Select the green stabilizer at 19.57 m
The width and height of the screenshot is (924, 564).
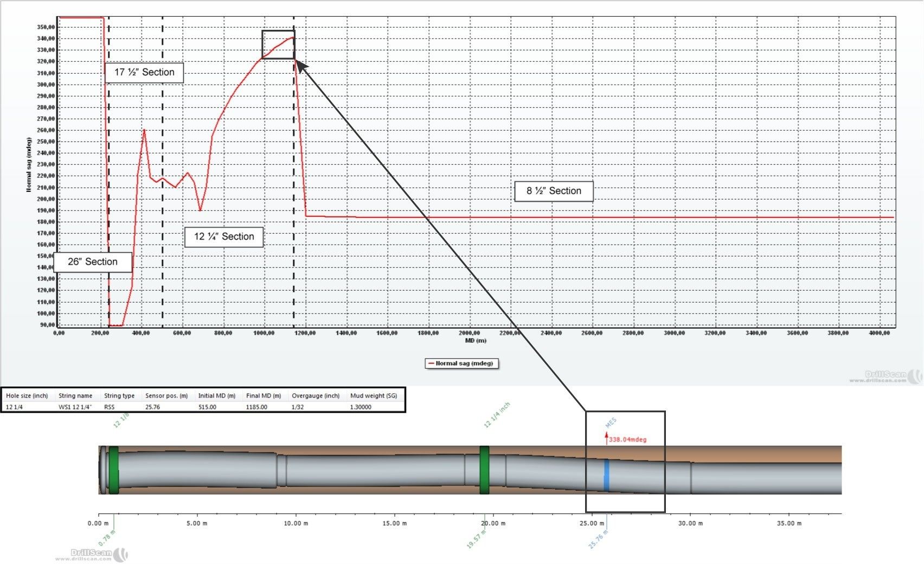point(484,470)
